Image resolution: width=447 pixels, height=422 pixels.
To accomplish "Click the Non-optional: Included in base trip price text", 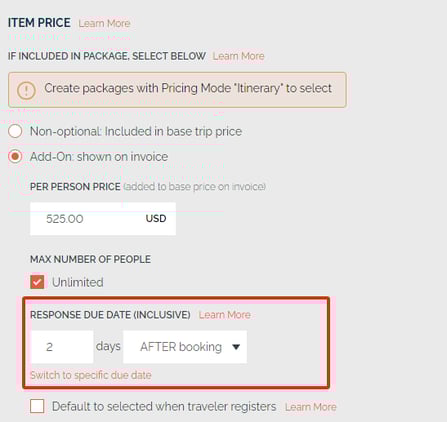I will [x=136, y=132].
